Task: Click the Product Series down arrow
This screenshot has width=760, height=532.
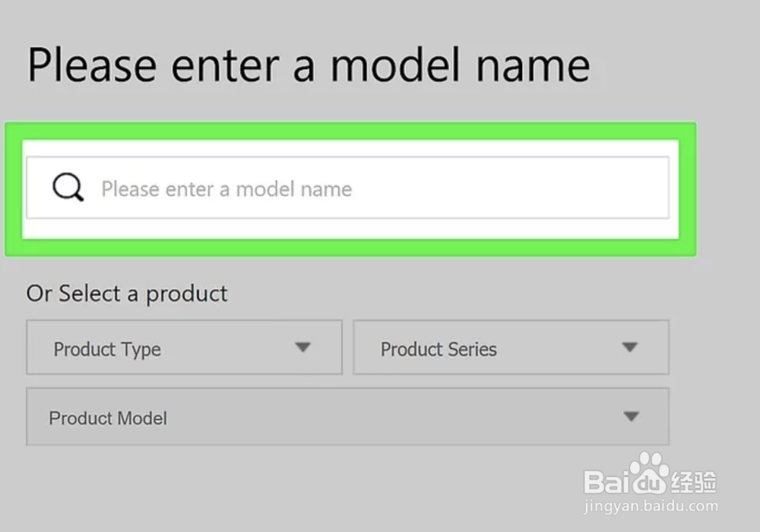Action: [x=629, y=347]
